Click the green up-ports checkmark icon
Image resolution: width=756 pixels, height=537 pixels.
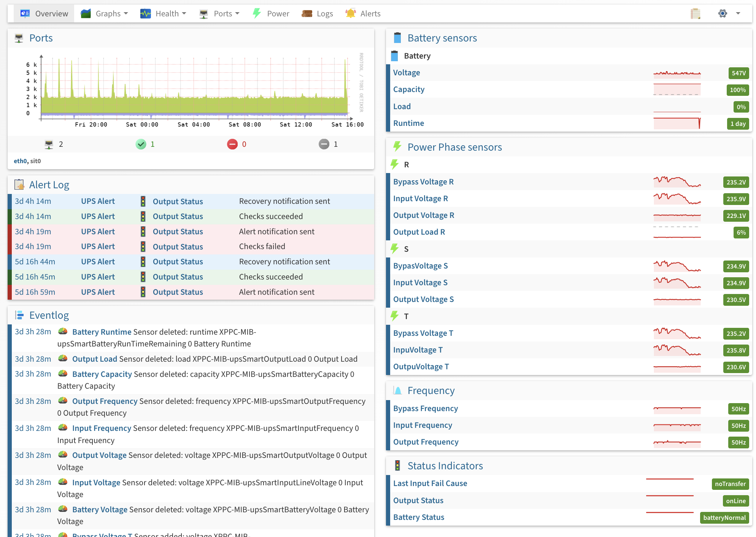click(141, 144)
